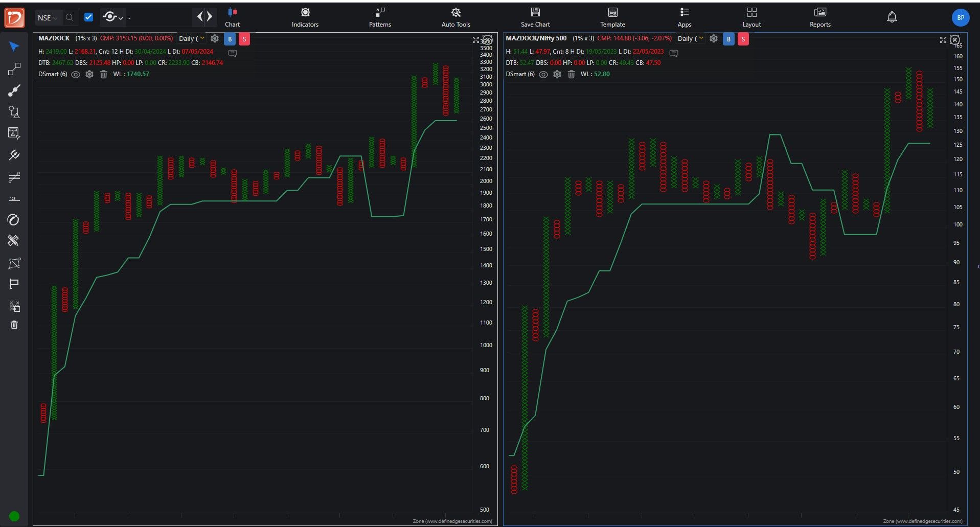Maximize the MAZDOCK/Nifty 500 chart pane
The image size is (980, 527).
(943, 40)
